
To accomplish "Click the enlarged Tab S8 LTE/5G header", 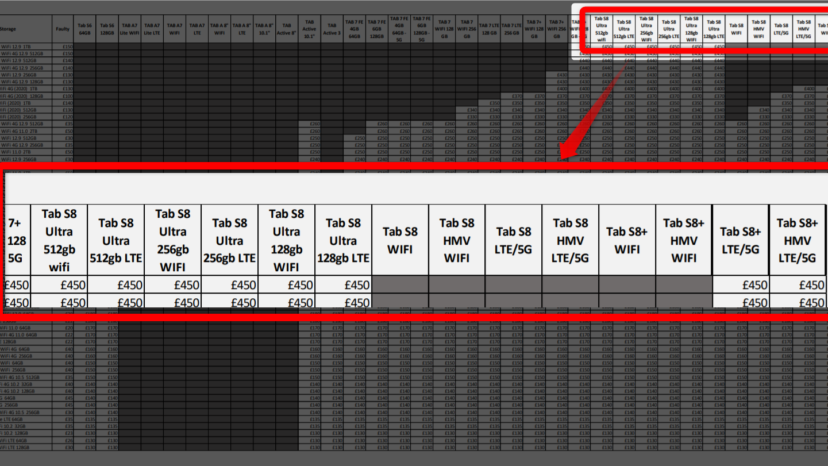I will point(514,240).
